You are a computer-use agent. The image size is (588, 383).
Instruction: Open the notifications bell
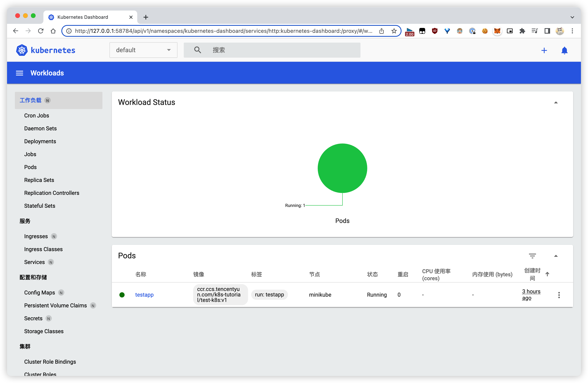564,50
